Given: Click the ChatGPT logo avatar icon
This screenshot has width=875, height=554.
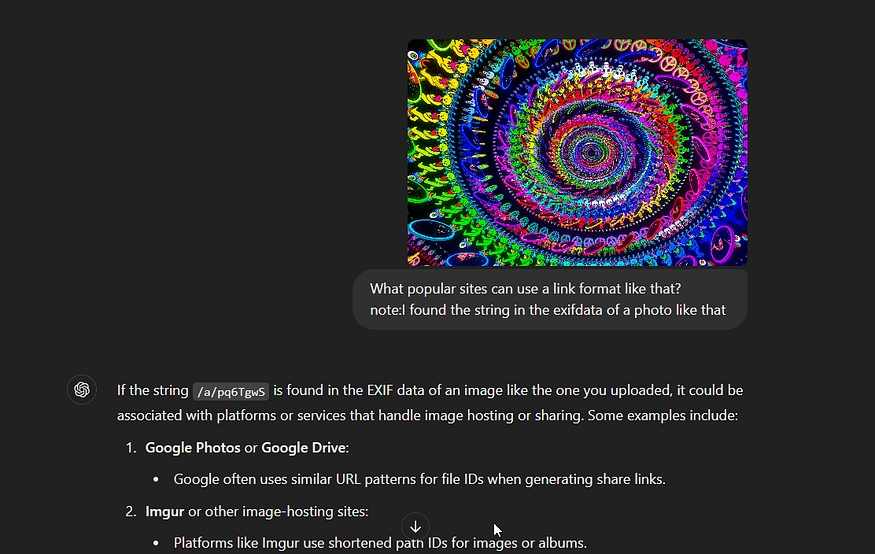Looking at the screenshot, I should (82, 390).
